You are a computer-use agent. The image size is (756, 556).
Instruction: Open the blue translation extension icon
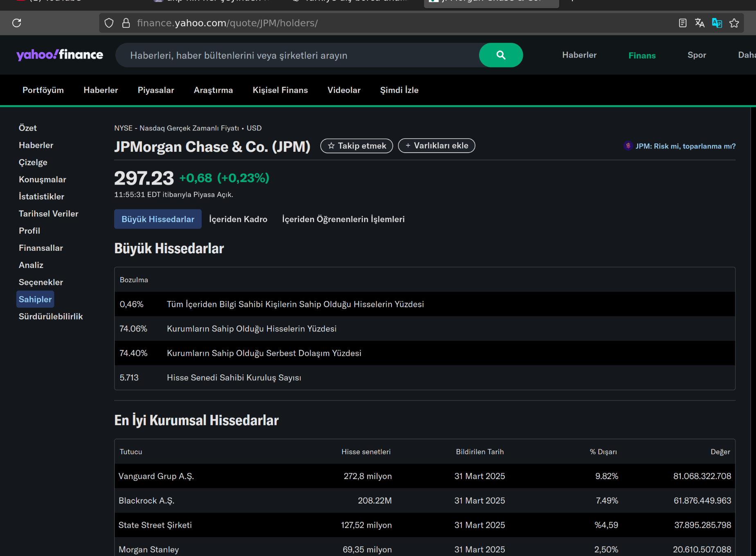(717, 23)
